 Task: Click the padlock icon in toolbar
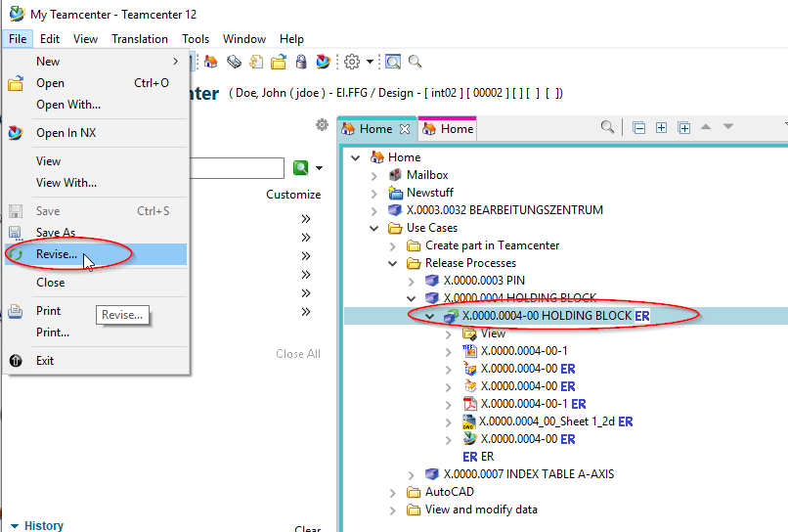301,62
